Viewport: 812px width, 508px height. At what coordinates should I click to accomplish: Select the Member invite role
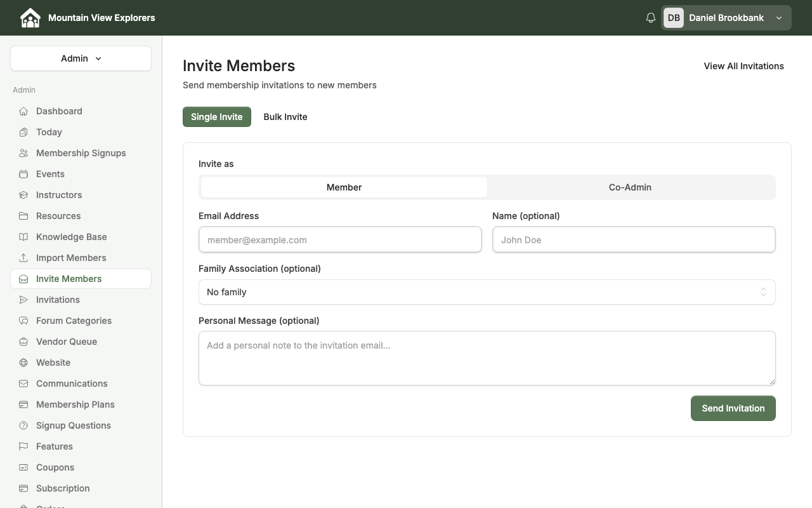tap(344, 187)
